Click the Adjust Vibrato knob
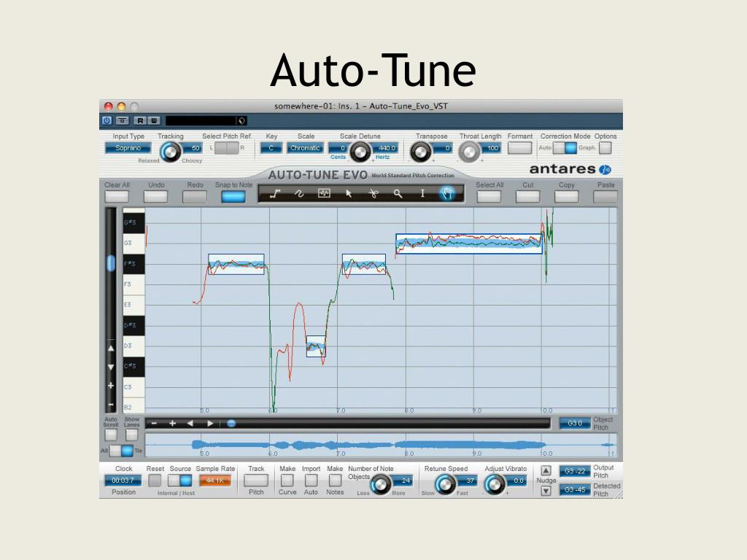 (x=495, y=484)
